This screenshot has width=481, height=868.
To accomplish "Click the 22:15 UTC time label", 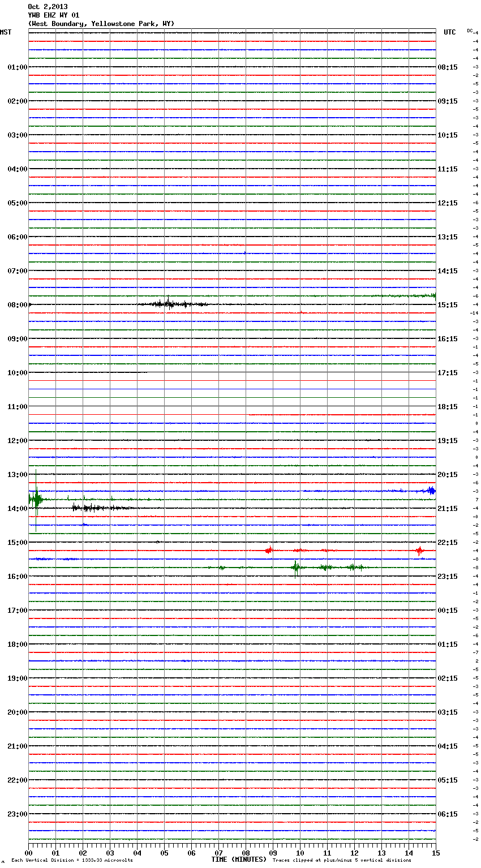I will [x=448, y=543].
